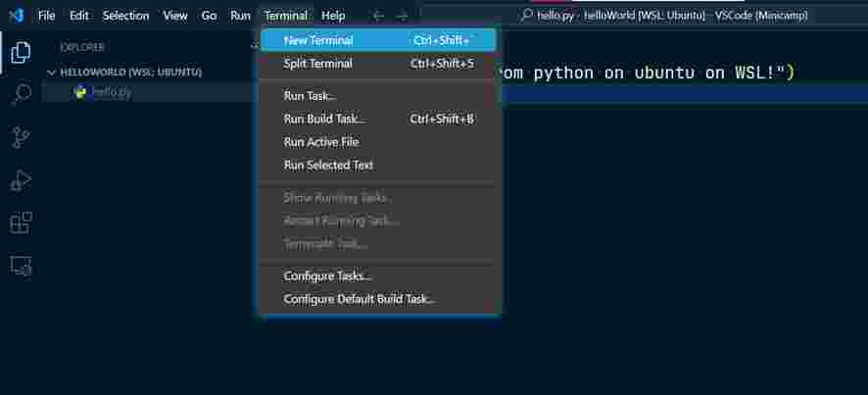Screen dimensions: 868x395
Task: Open the Extensions view icon
Action: 21,223
